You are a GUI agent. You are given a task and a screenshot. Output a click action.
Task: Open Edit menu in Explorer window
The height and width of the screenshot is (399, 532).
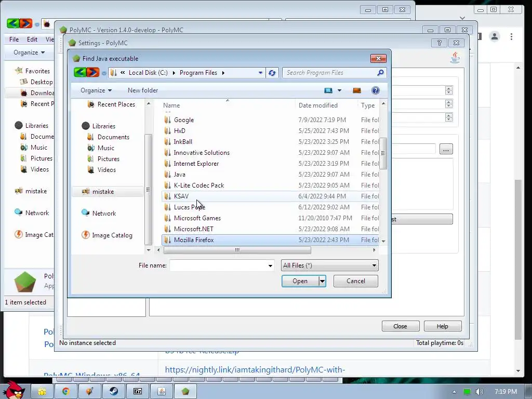pos(32,39)
